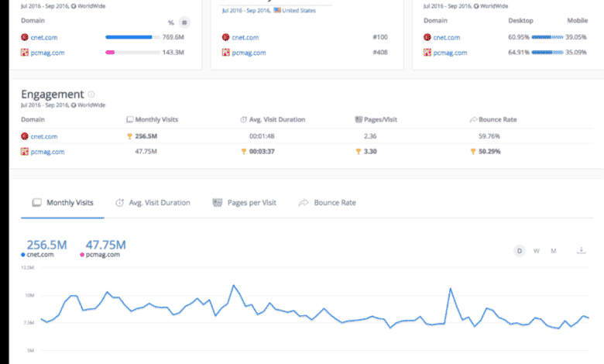Click the Engagement info icon
The width and height of the screenshot is (604, 364).
[91, 94]
